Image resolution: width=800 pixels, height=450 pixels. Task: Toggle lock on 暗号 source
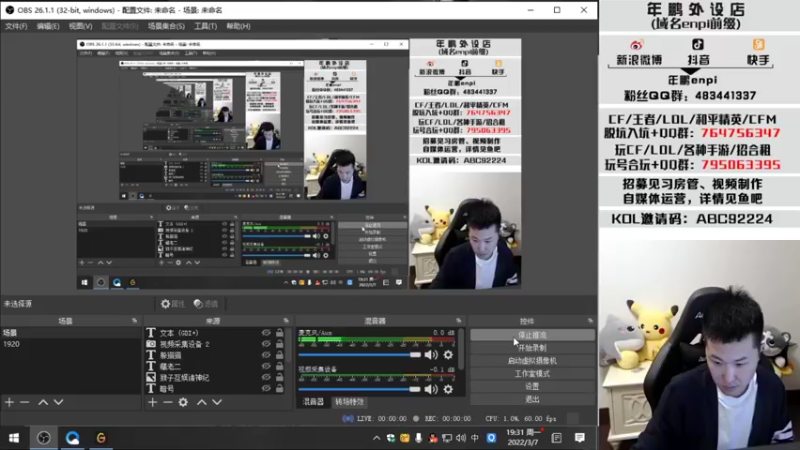[x=279, y=389]
